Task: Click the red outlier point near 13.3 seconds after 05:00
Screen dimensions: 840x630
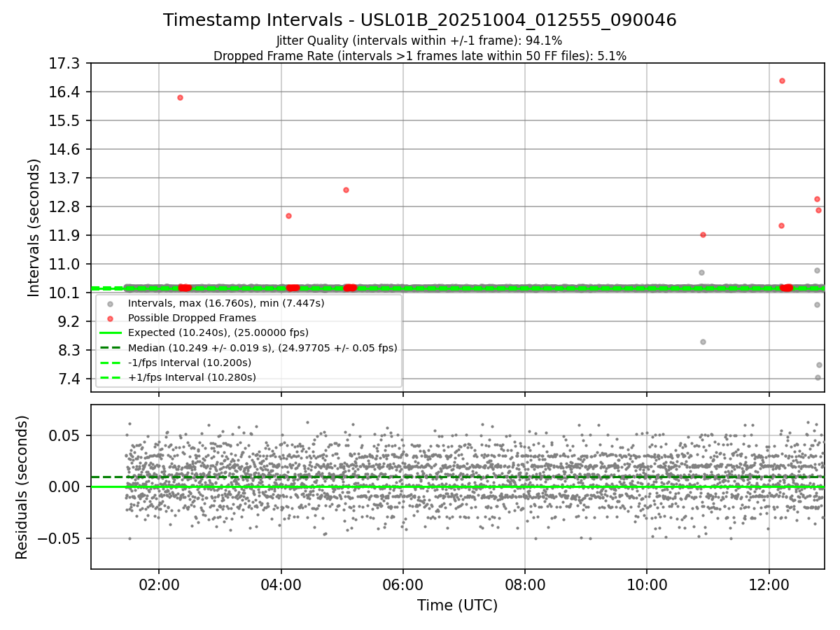Action: click(x=346, y=190)
